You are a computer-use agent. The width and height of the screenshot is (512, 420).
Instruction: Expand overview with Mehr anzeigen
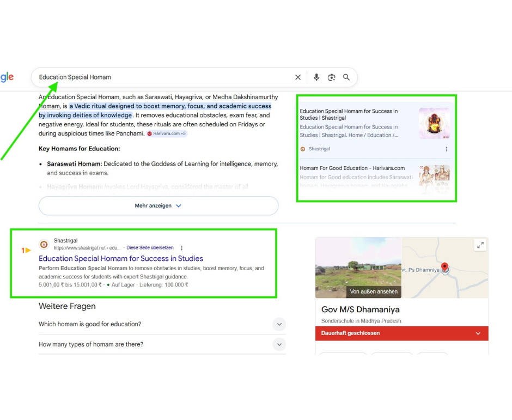coord(159,206)
